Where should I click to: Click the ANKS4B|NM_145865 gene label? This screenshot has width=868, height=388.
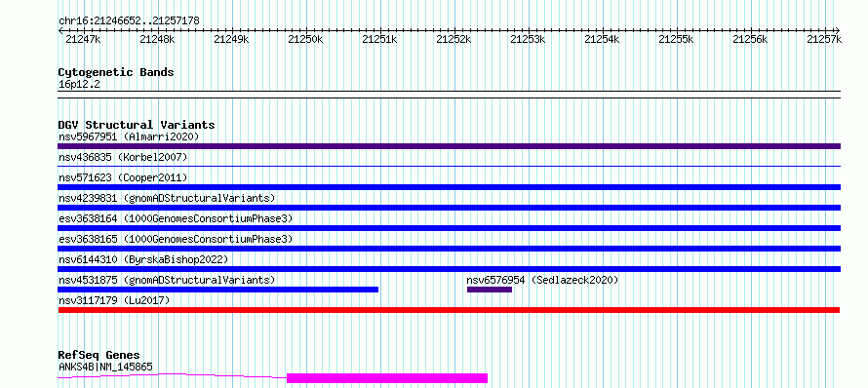tap(105, 367)
